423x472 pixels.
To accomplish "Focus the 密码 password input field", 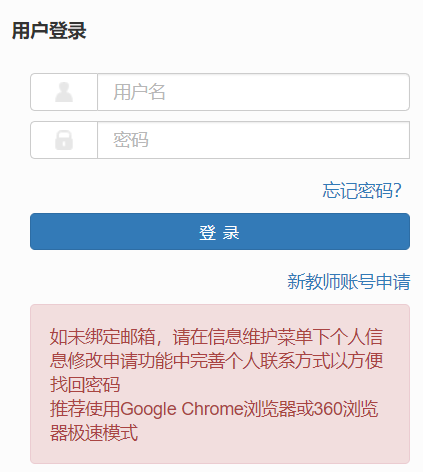I will click(x=253, y=140).
